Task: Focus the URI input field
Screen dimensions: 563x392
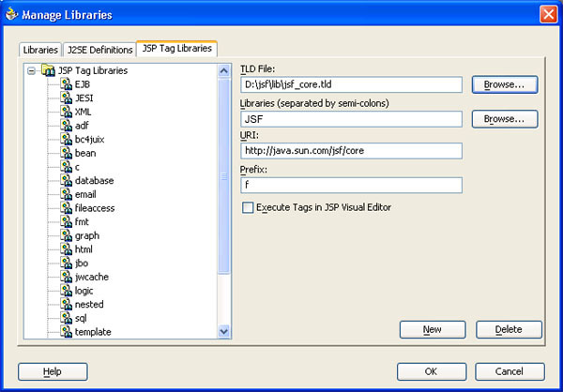Action: point(351,151)
